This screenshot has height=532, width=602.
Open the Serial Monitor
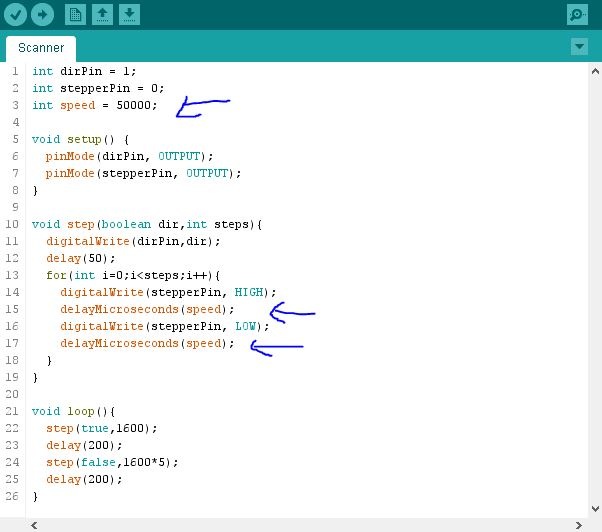point(577,15)
